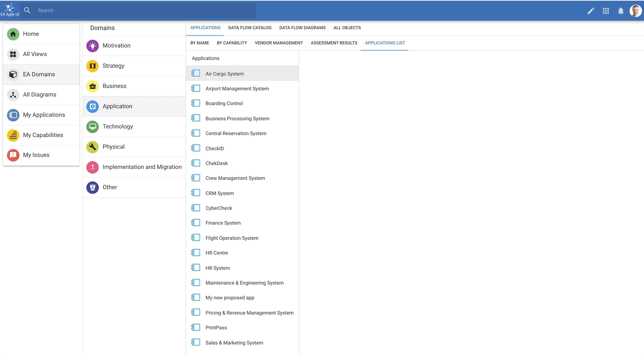Click the notifications bell icon
The width and height of the screenshot is (644, 355).
tap(621, 11)
